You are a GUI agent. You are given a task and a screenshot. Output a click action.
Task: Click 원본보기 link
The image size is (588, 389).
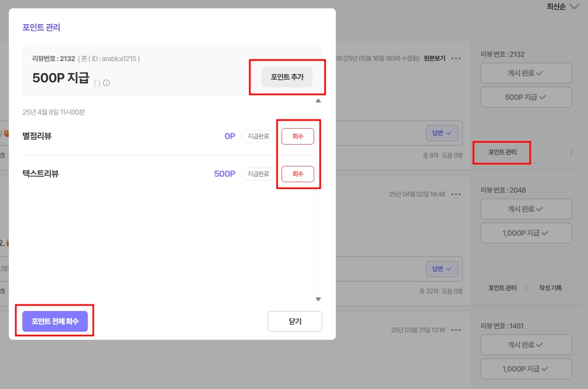coord(435,58)
